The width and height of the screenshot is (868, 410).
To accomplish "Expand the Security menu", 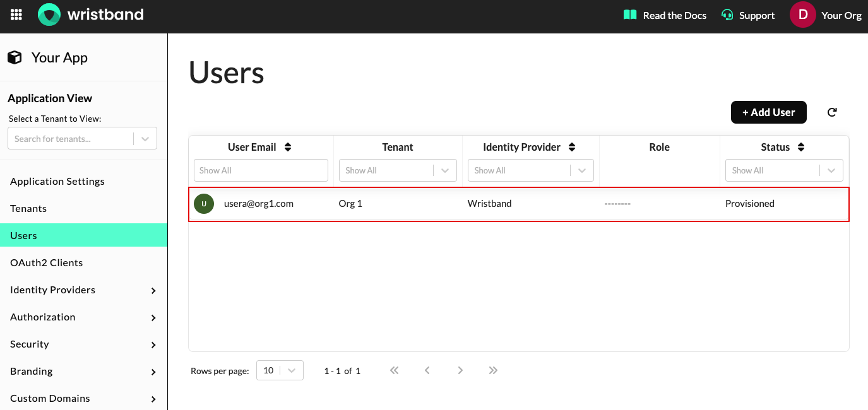I will click(x=153, y=345).
